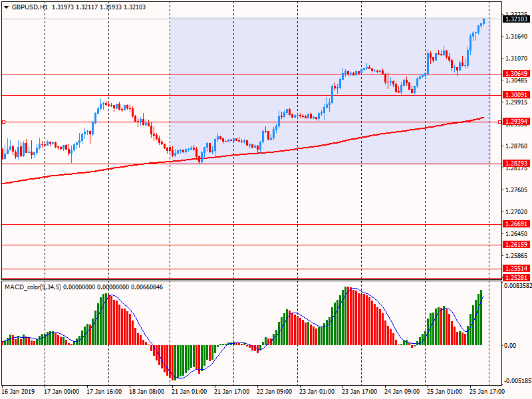Select the 1.28293 price level label
This screenshot has height=399, width=532.
point(516,164)
